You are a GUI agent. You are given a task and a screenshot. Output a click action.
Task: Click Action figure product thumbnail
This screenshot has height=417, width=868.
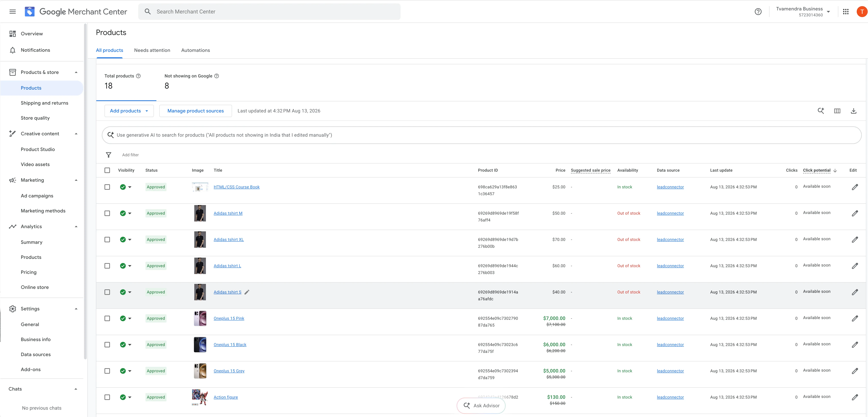click(200, 397)
